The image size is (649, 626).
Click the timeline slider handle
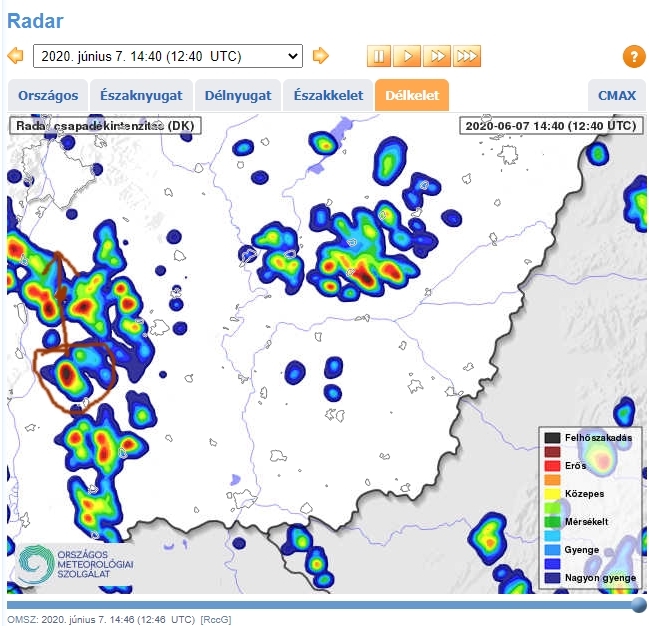click(639, 604)
